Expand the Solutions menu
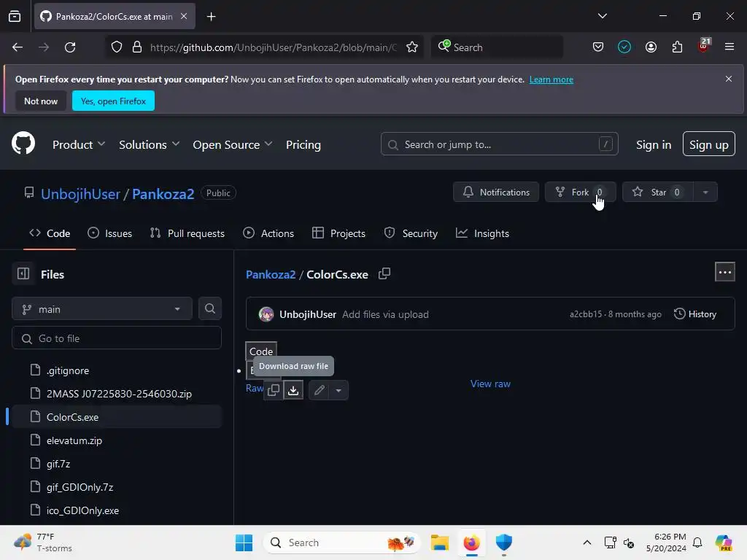This screenshot has height=560, width=747. point(149,144)
